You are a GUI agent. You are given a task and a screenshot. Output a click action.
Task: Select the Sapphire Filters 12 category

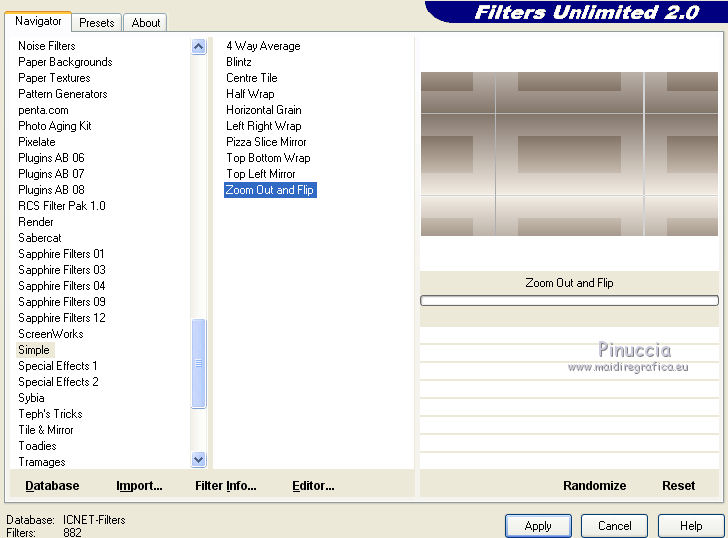click(62, 318)
